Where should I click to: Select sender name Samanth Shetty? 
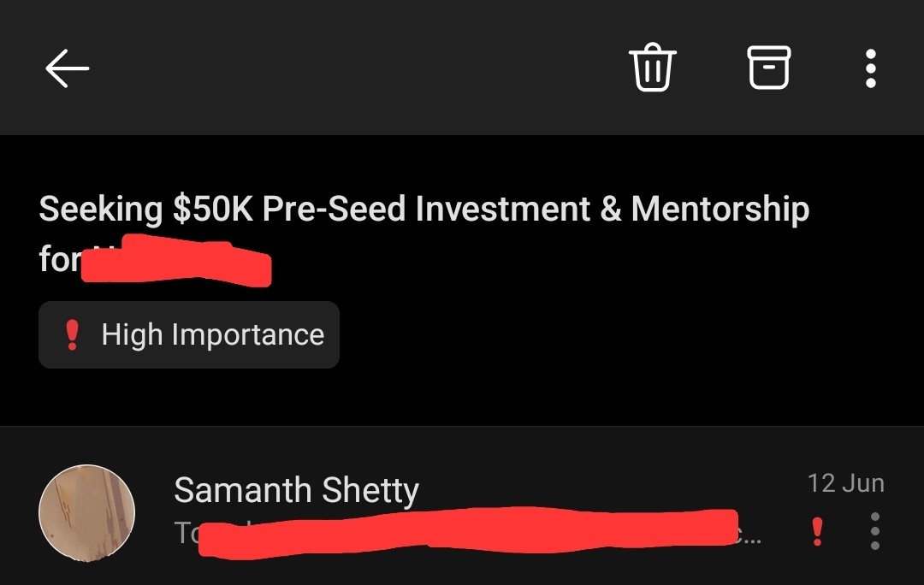296,490
